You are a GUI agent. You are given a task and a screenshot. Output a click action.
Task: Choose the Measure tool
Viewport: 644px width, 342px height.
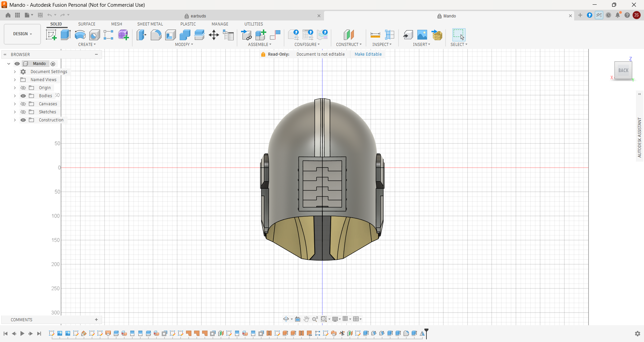[375, 35]
